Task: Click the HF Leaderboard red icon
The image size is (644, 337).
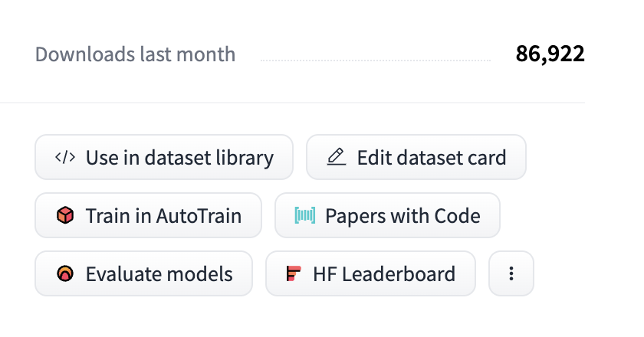Action: (294, 273)
